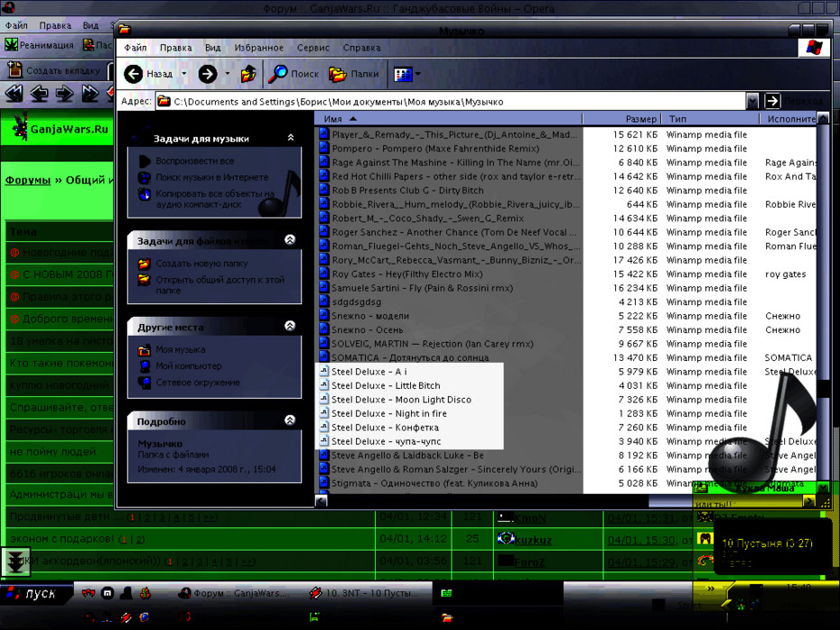This screenshot has height=630, width=840.
Task: Click Воспроизвести все play icon
Action: point(145,161)
